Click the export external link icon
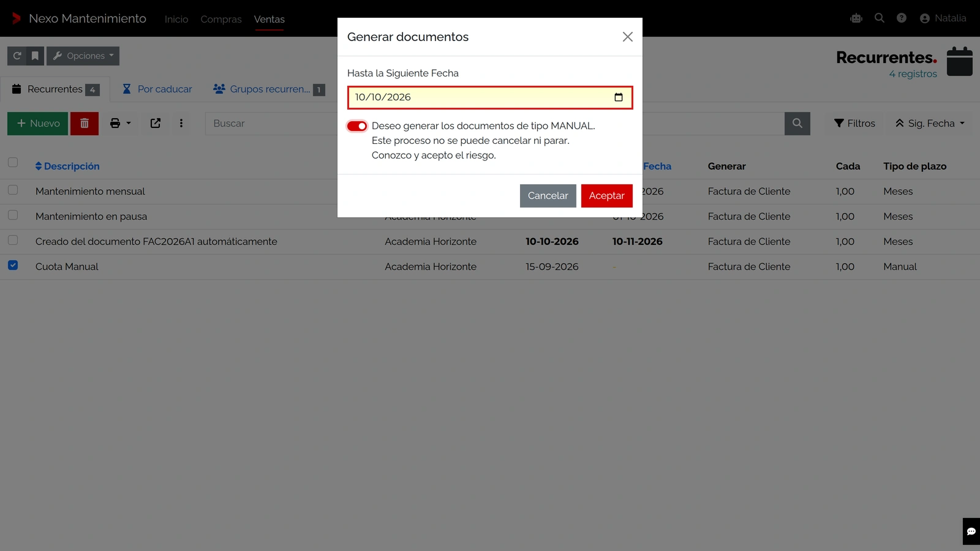 pos(156,124)
